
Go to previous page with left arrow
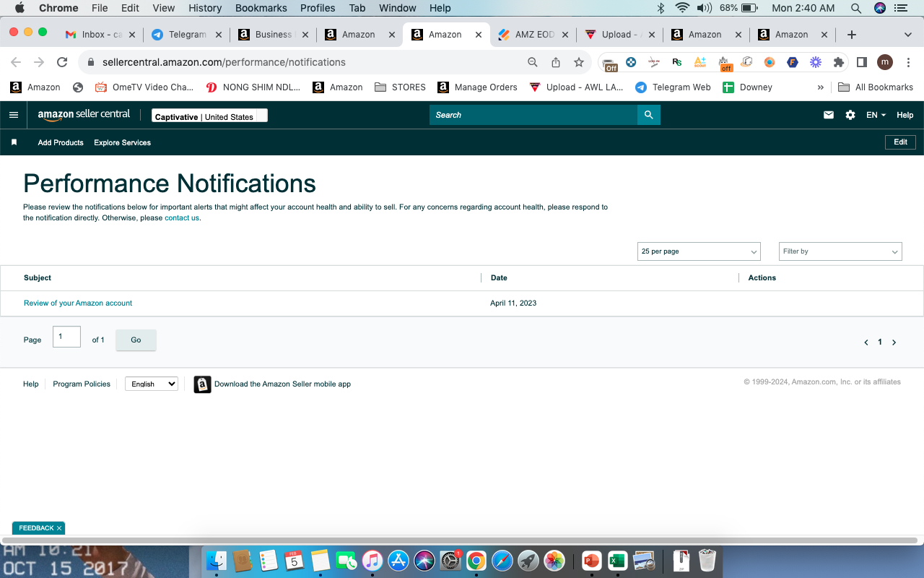coord(866,342)
